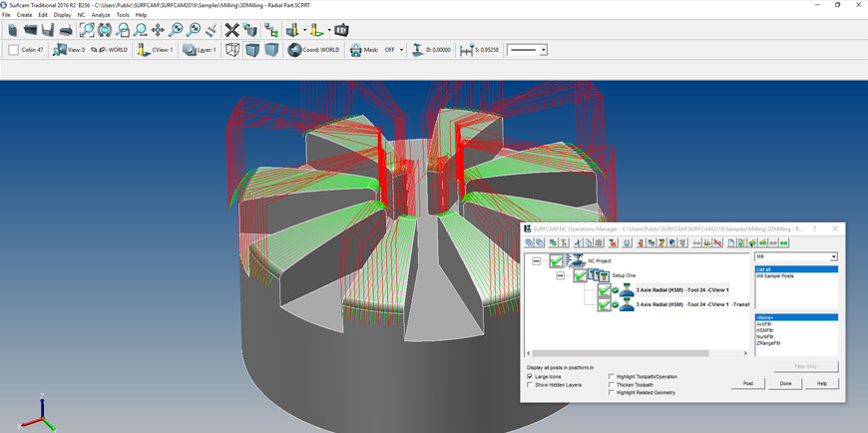The height and width of the screenshot is (433, 868).
Task: Click the Repaint brush icon
Action: click(211, 30)
